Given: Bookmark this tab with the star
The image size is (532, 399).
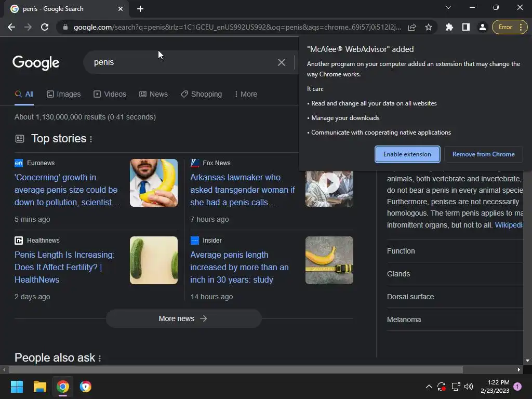Looking at the screenshot, I should pyautogui.click(x=429, y=27).
